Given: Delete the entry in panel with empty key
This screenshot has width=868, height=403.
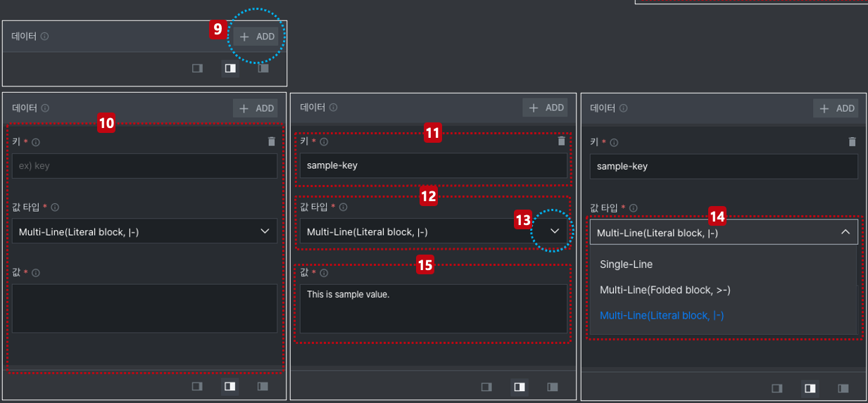Looking at the screenshot, I should pos(272,141).
